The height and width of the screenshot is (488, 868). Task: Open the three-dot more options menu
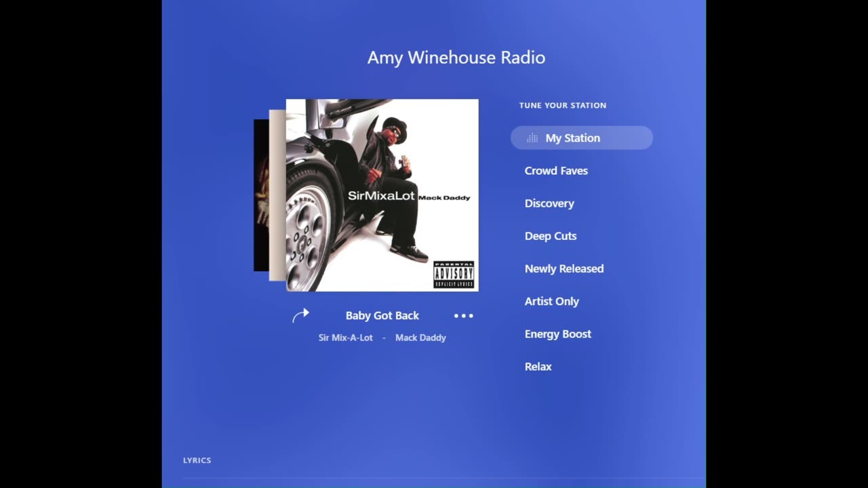464,316
